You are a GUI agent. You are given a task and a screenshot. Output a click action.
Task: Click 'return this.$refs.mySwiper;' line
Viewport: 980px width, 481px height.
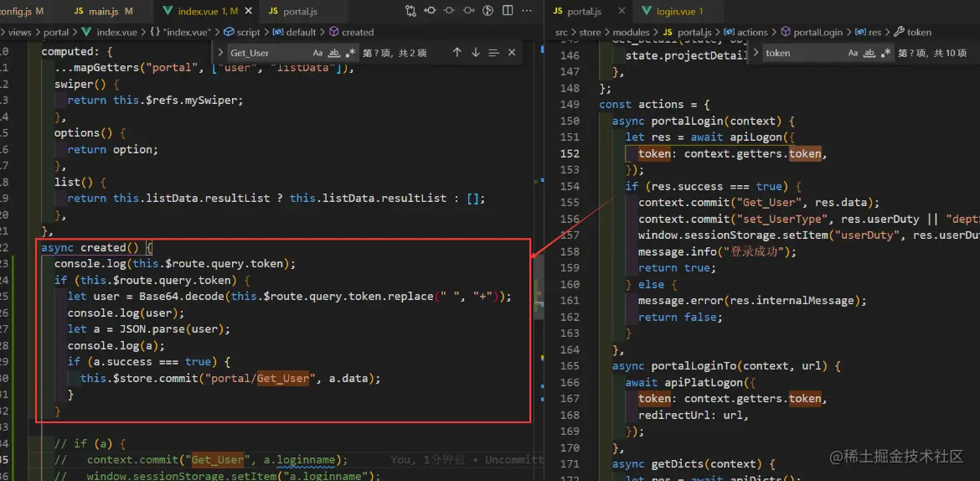155,100
